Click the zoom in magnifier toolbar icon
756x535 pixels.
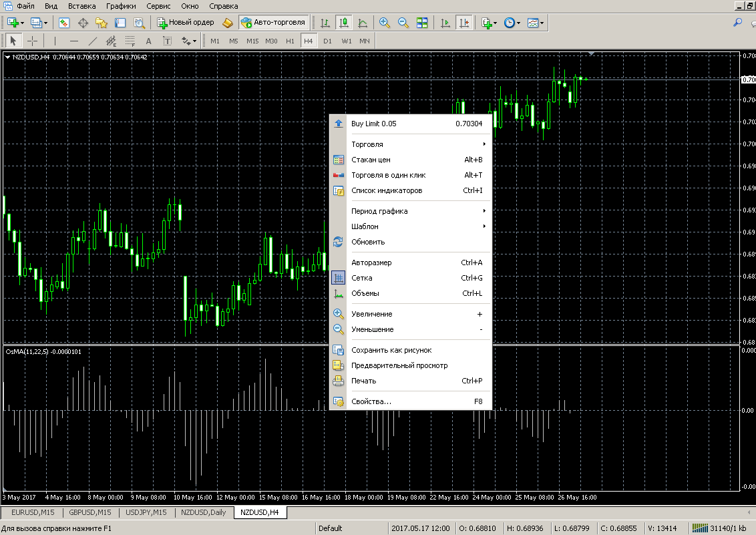[x=384, y=23]
